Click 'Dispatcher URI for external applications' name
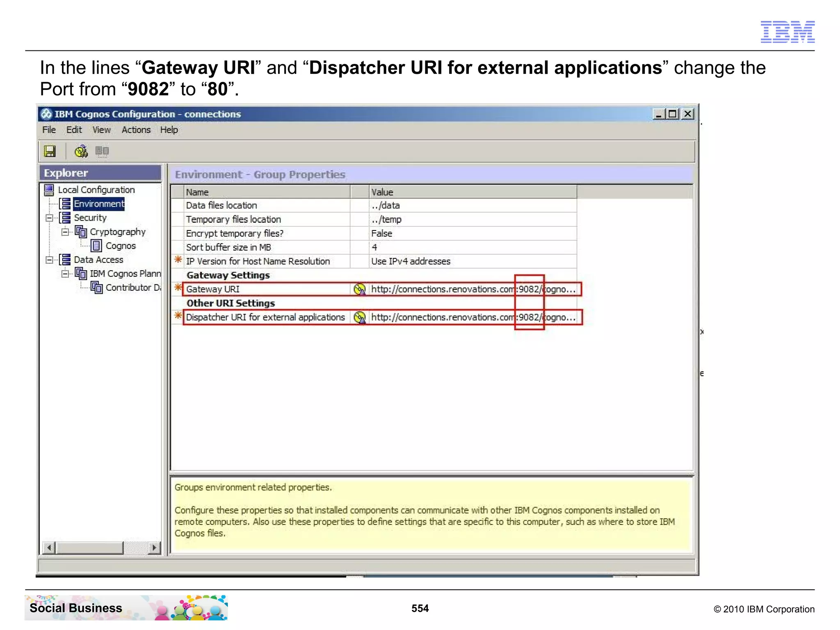 click(265, 317)
